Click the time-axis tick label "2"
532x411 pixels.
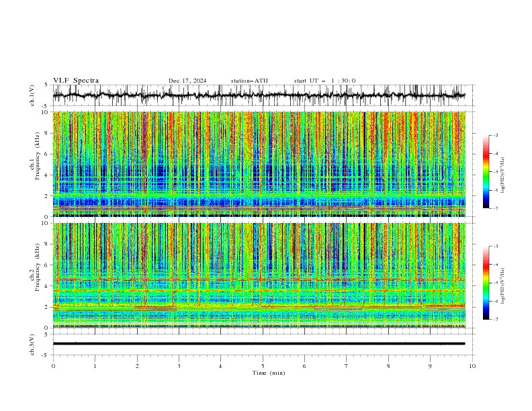(137, 366)
